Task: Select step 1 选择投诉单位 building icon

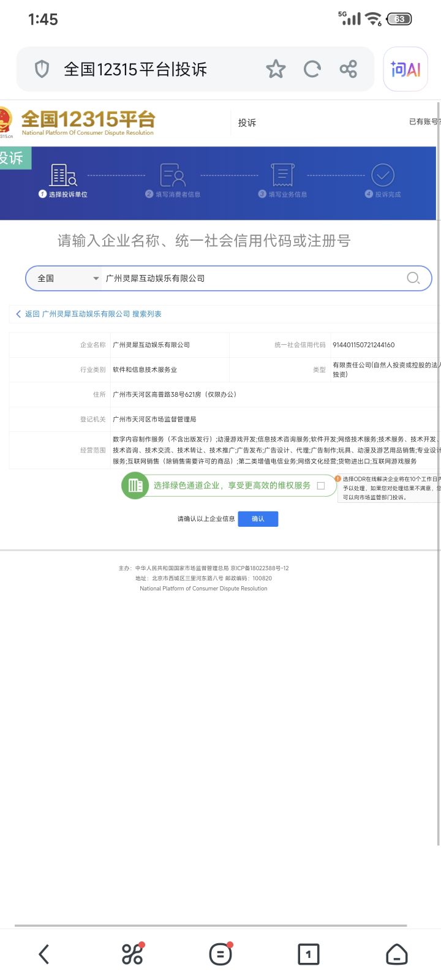Action: point(63,175)
